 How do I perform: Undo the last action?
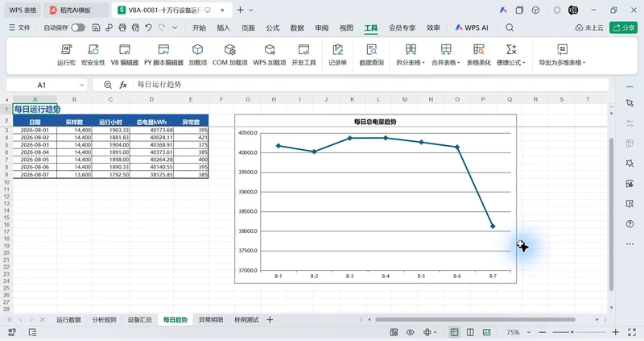coord(149,27)
